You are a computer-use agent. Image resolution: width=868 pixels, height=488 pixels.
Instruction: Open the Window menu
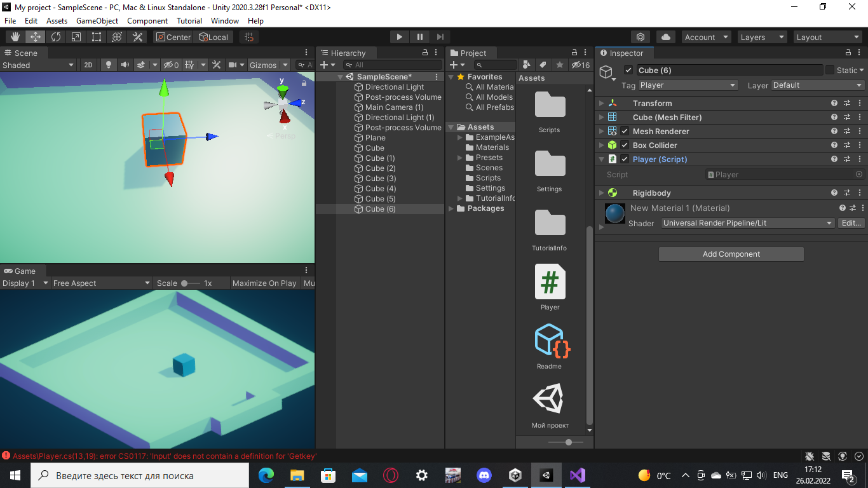(x=225, y=21)
